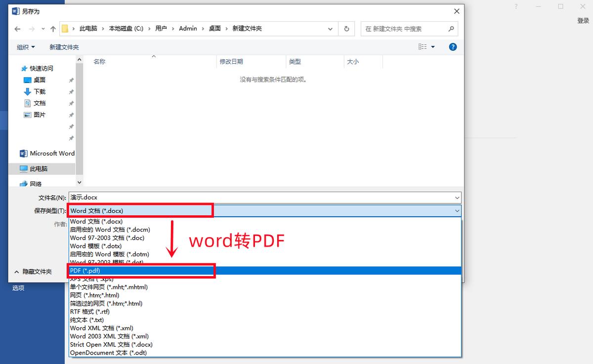Unpin 桌面 from Quick Access
The height and width of the screenshot is (364, 593).
[x=71, y=80]
